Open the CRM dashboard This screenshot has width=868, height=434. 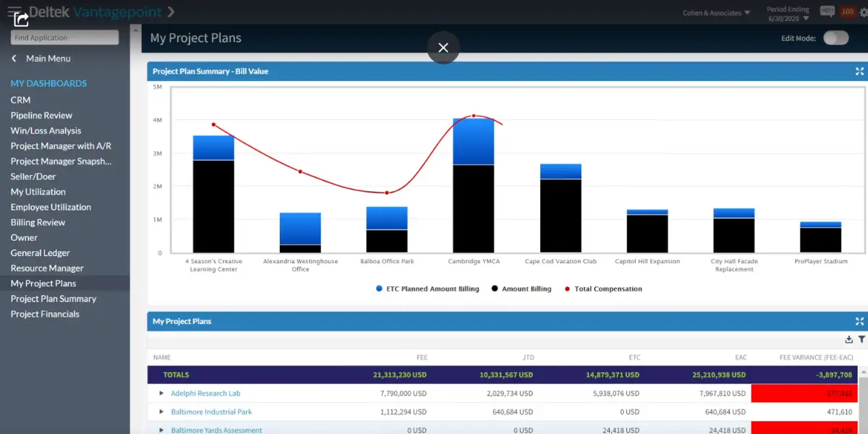[20, 100]
